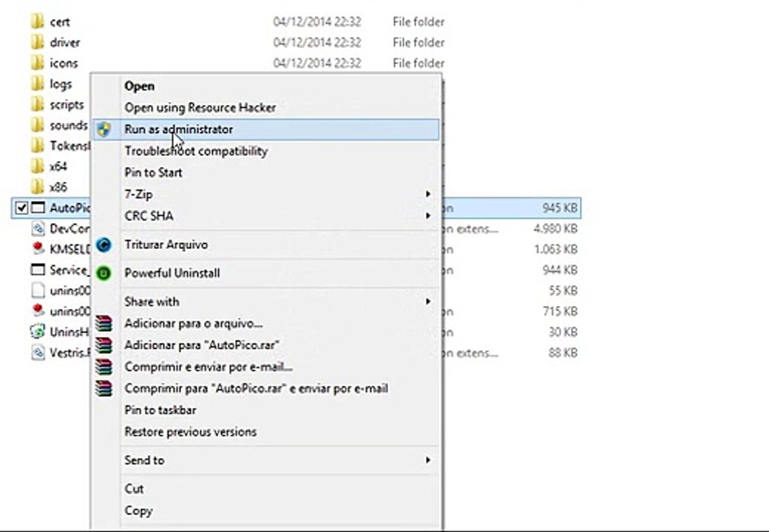Choose Powerful Uninstall menu entry
Screen dimensions: 769x532
(265, 273)
